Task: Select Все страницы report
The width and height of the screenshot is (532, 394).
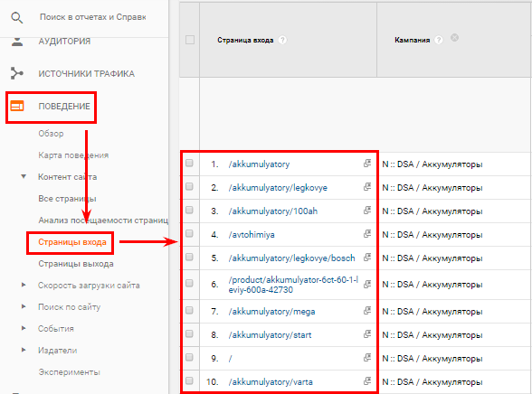Action: 67,199
